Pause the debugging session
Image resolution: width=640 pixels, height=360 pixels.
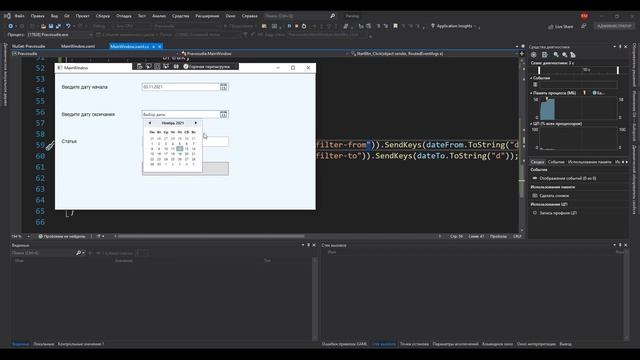click(x=289, y=26)
